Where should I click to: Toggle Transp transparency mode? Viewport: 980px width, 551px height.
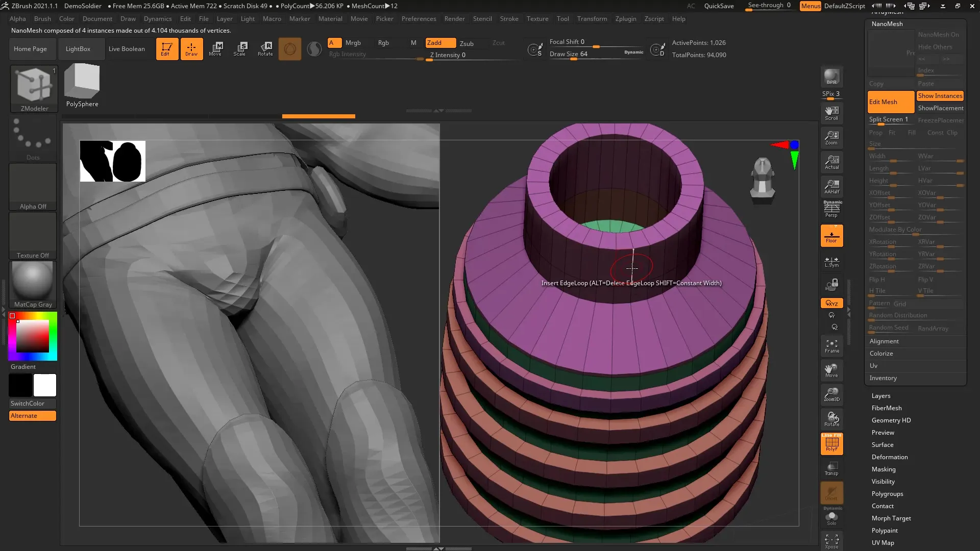pyautogui.click(x=831, y=468)
